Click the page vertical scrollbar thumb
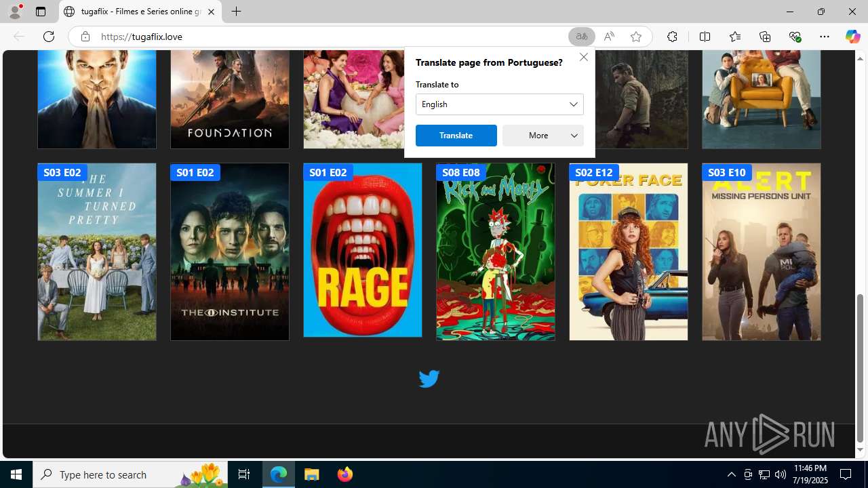This screenshot has height=488, width=868. tap(861, 368)
